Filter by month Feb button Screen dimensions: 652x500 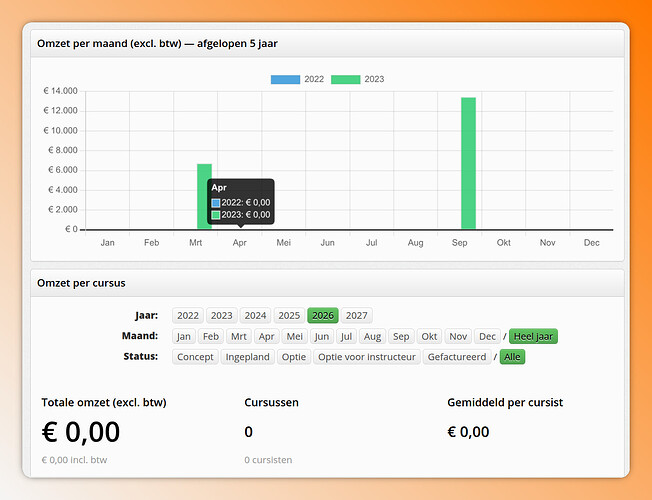pyautogui.click(x=211, y=336)
